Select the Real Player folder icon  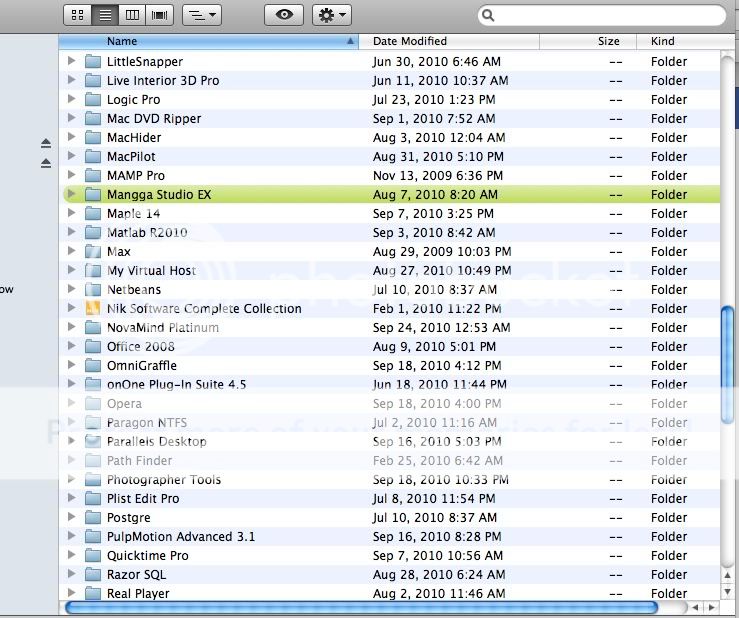(93, 593)
